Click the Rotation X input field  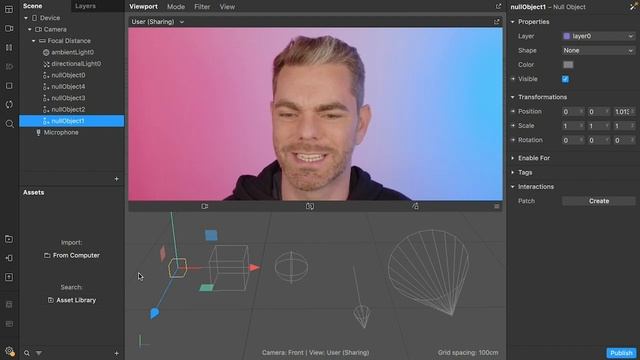pyautogui.click(x=573, y=140)
